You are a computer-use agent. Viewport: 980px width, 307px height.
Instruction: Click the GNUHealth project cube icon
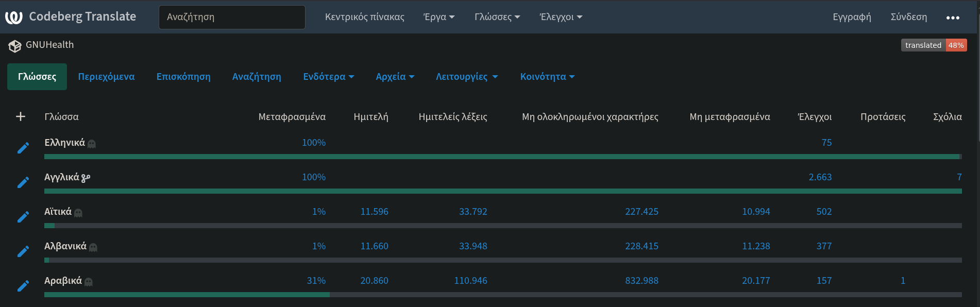(15, 46)
